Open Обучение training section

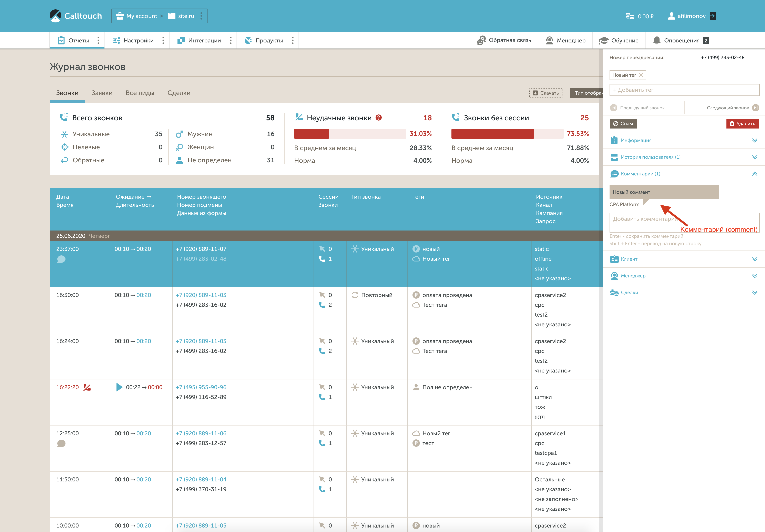point(619,40)
